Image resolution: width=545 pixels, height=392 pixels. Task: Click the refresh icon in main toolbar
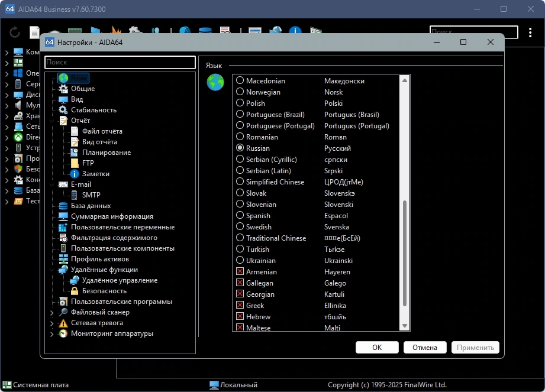coord(15,33)
